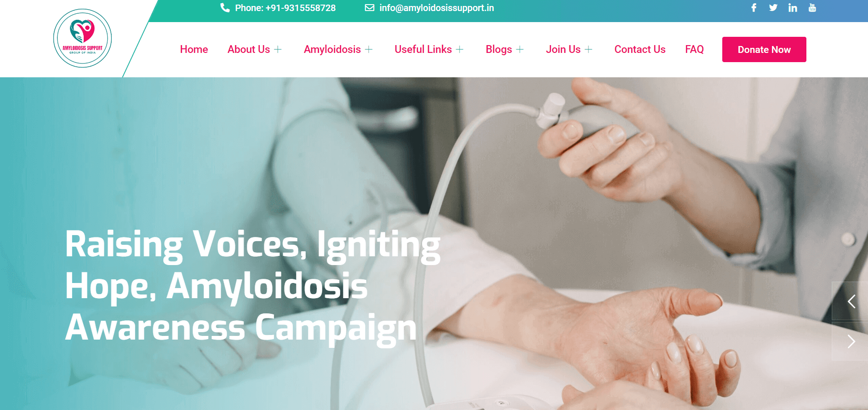Open the YouTube icon
The image size is (868, 410).
pyautogui.click(x=812, y=8)
